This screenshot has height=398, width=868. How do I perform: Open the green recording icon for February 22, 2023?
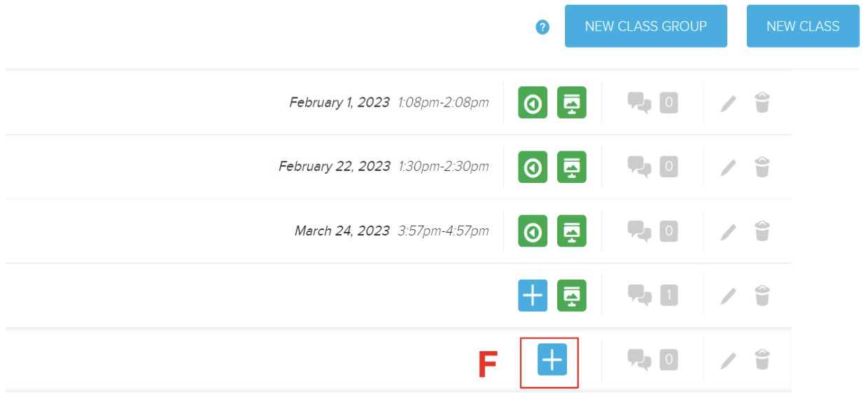533,167
